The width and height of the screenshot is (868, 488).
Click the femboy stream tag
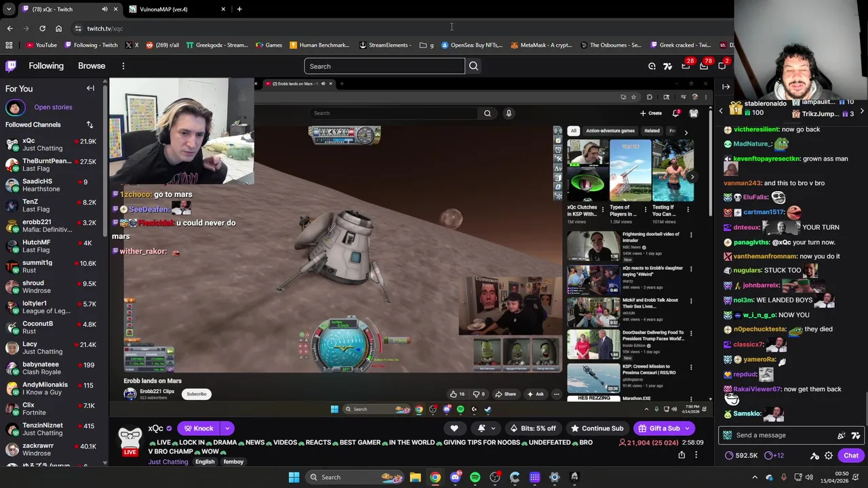tap(233, 462)
